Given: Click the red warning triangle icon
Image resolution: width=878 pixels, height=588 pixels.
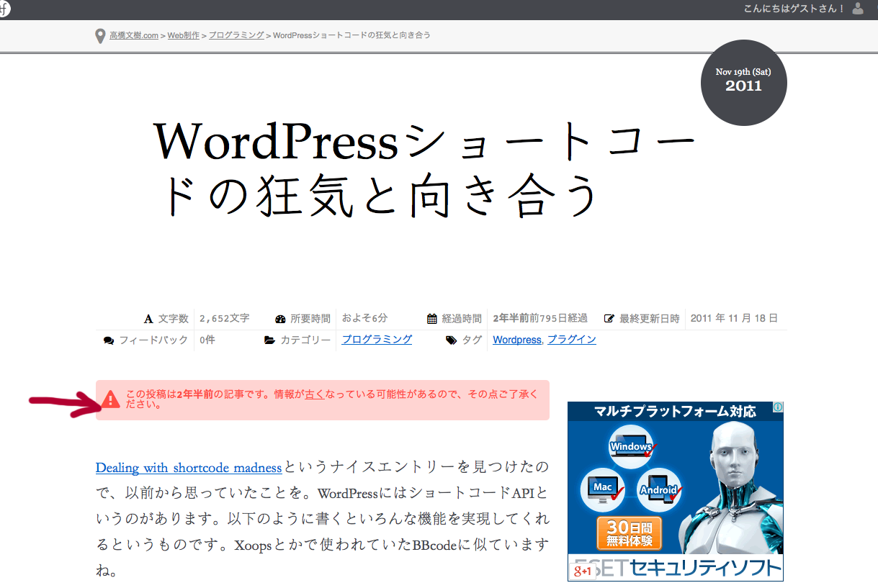Looking at the screenshot, I should click(x=110, y=399).
